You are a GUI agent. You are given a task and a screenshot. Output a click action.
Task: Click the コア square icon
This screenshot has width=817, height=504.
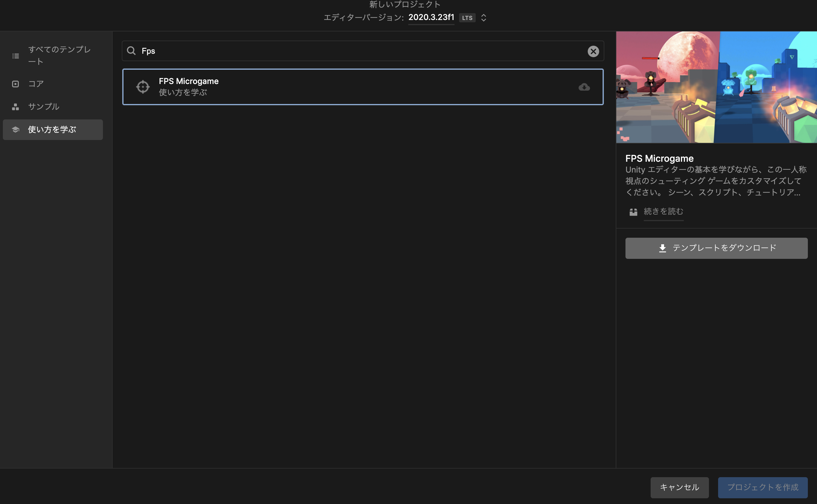point(15,84)
